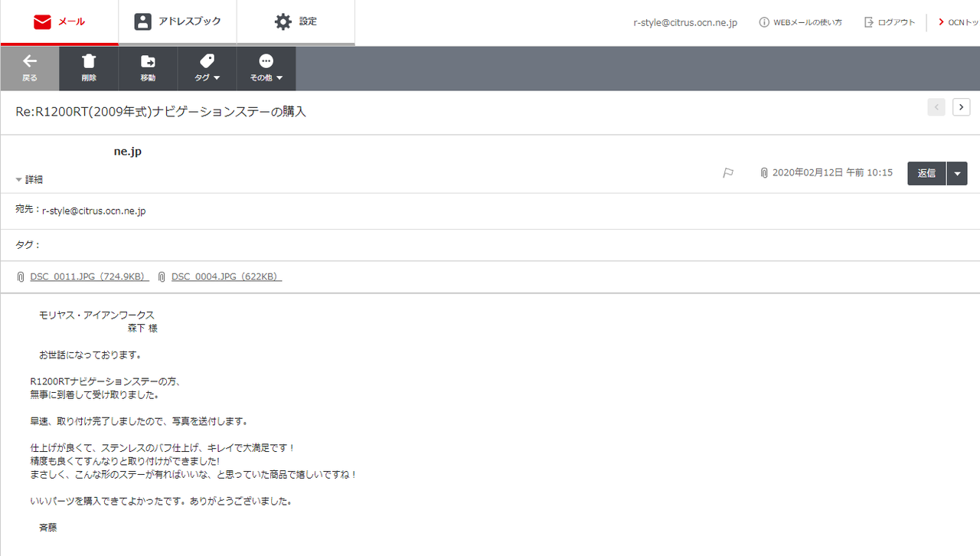Click the line いいパーツを購入できてよかったです
The height and width of the screenshot is (556, 980).
tap(162, 501)
